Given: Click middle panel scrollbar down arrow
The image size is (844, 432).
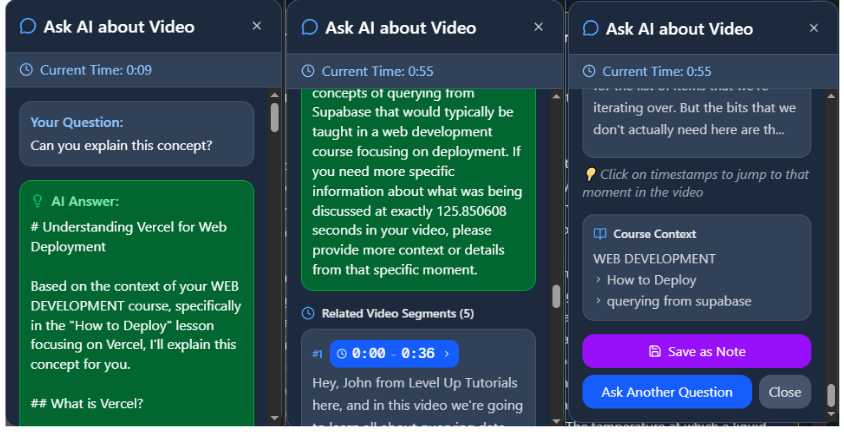Looking at the screenshot, I should (x=557, y=421).
